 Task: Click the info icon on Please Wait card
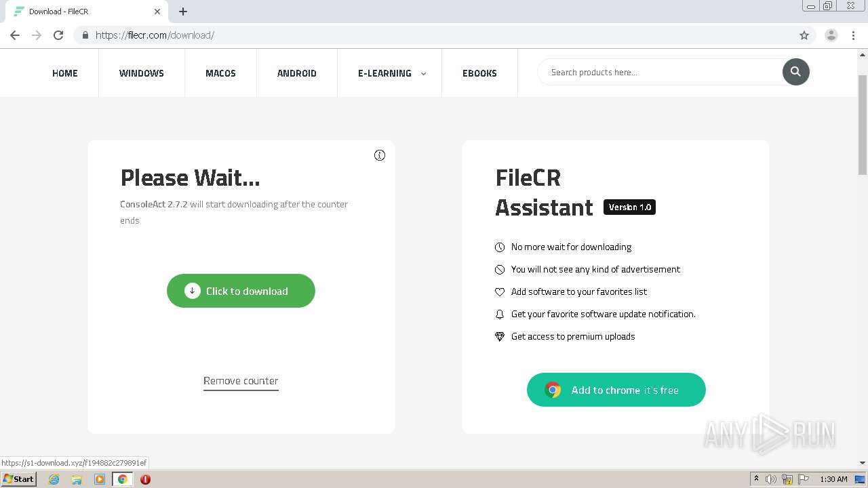pos(380,155)
